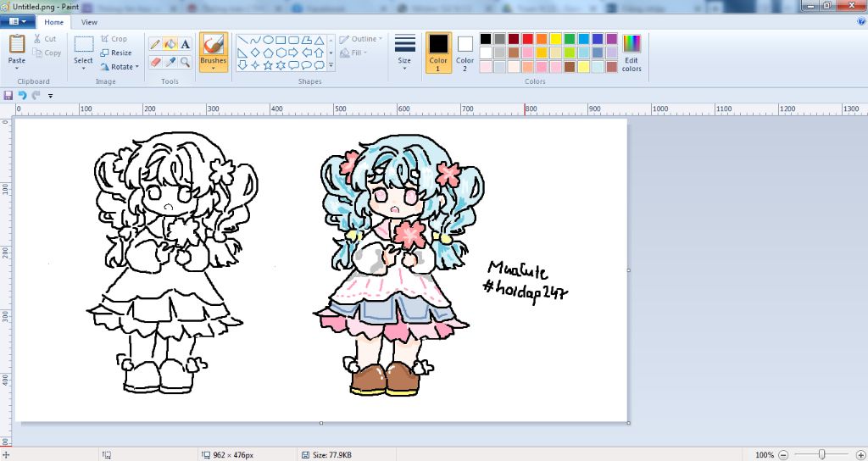Pick the black color swatch

point(486,39)
